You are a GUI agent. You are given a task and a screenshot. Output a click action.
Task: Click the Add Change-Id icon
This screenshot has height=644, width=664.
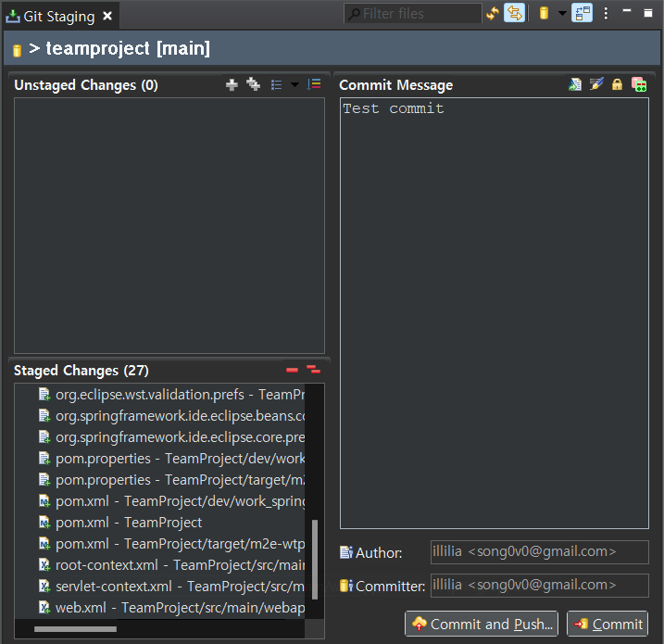pos(639,84)
